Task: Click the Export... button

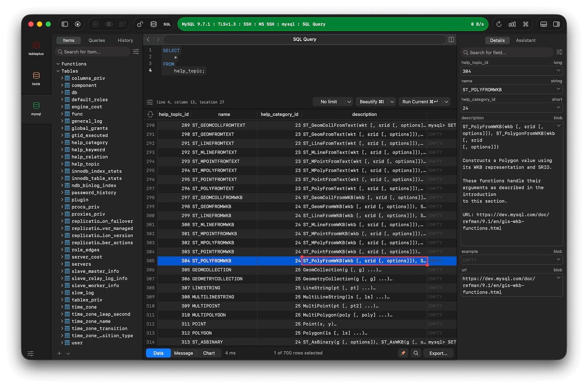Action: point(438,353)
